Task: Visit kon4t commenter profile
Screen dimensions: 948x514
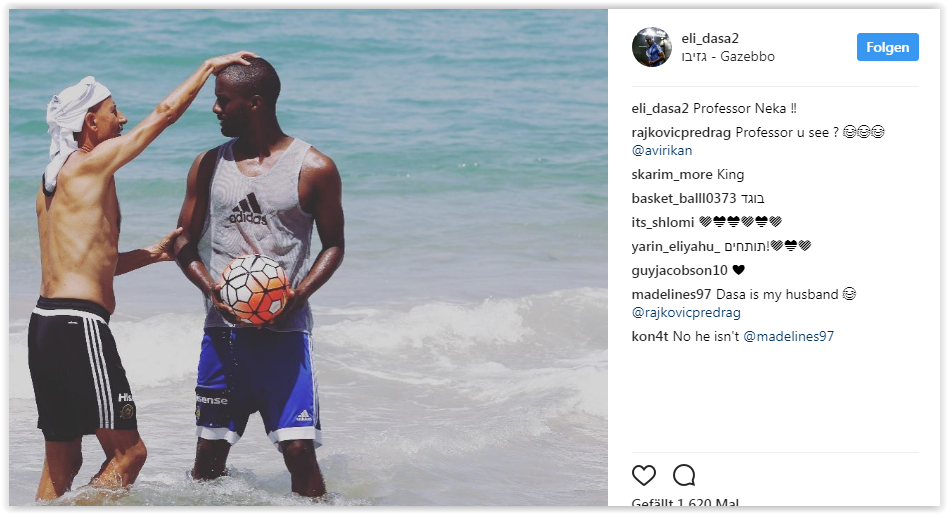Action: tap(650, 336)
